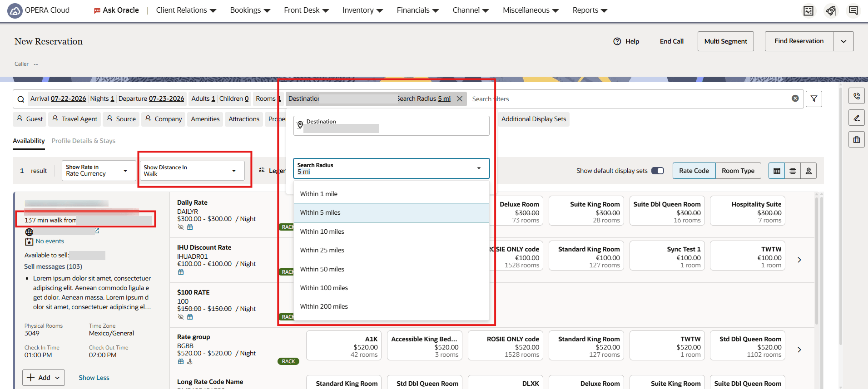868x389 pixels.
Task: Click the hidden-eye icon under $100 RATE
Action: click(181, 317)
